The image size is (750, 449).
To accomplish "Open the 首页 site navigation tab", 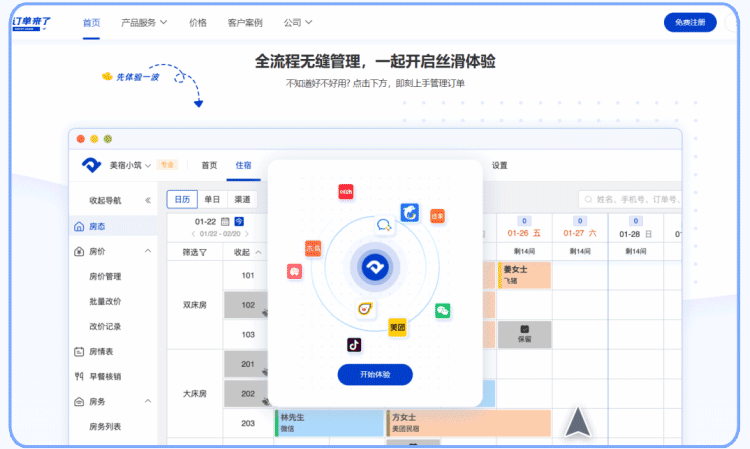I will coord(91,22).
